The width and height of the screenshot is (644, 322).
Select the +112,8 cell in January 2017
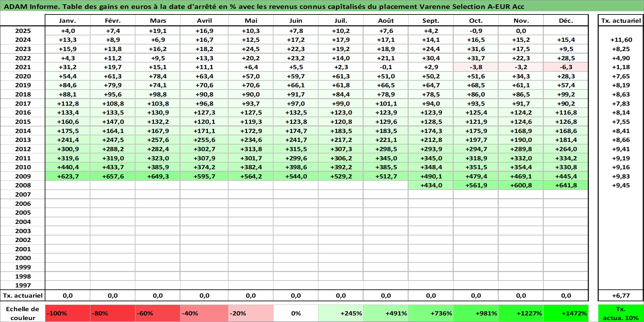[67, 103]
